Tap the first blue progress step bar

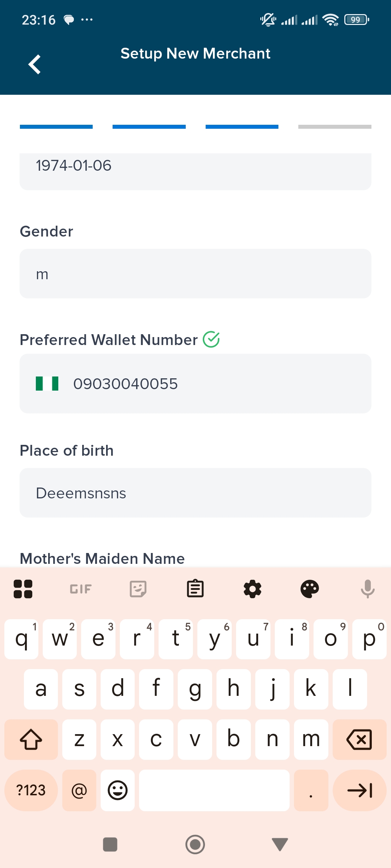click(x=56, y=127)
